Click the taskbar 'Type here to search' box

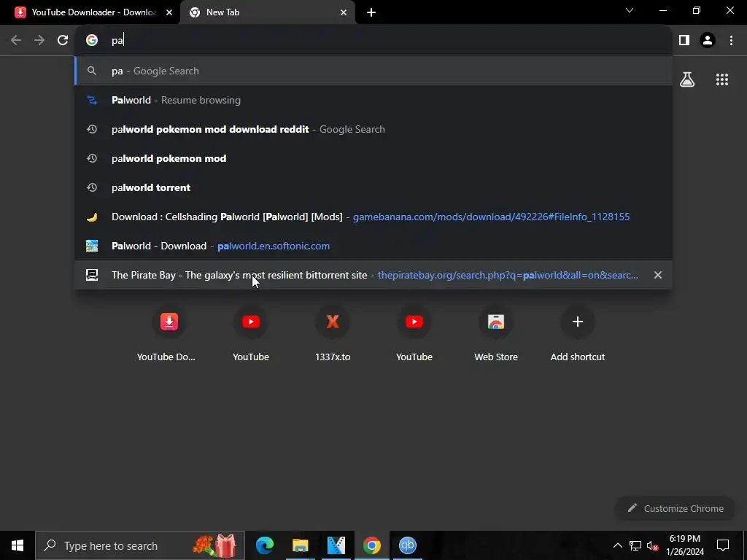pyautogui.click(x=140, y=545)
